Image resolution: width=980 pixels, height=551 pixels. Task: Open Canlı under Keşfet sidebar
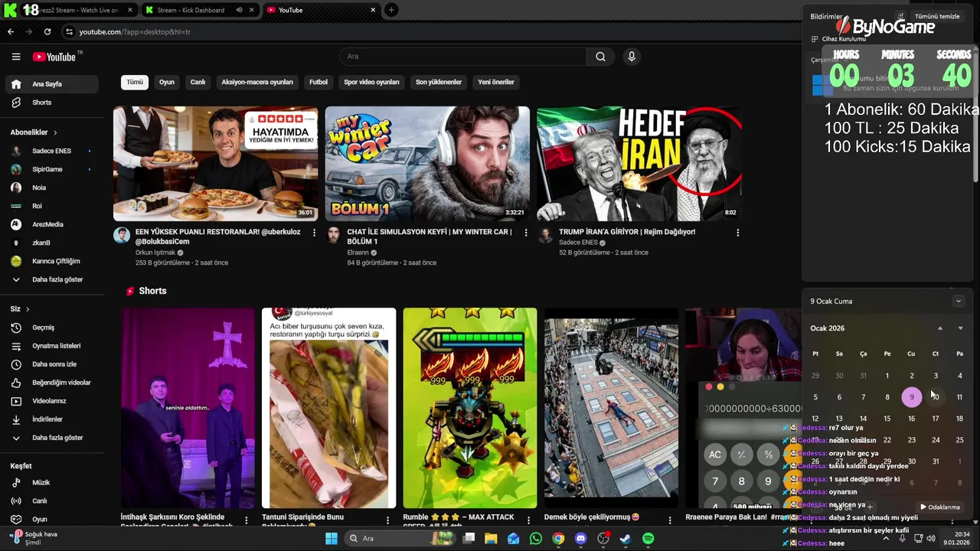click(52, 501)
